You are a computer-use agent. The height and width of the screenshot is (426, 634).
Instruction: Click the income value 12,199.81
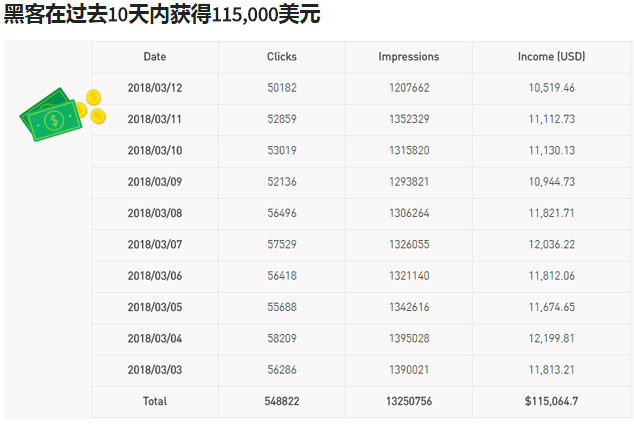pos(551,339)
